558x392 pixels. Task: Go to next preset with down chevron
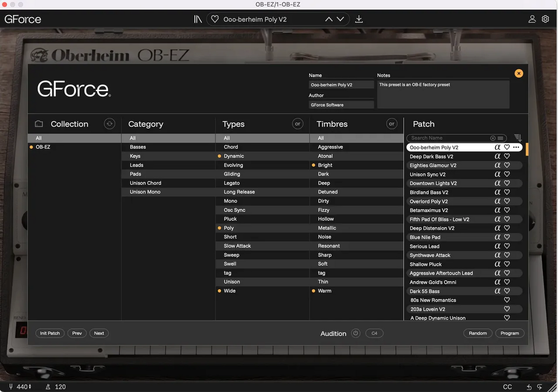(340, 19)
